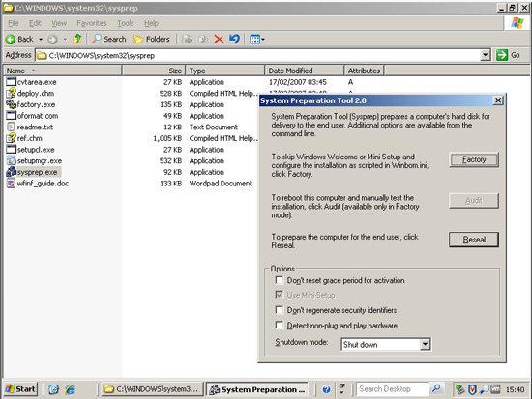
Task: Click the 15:40 clock in the tray
Action: tap(515, 390)
